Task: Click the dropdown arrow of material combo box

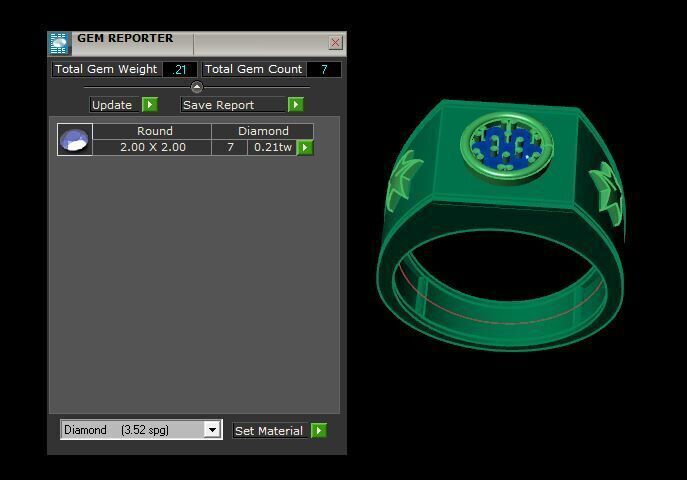Action: click(212, 430)
